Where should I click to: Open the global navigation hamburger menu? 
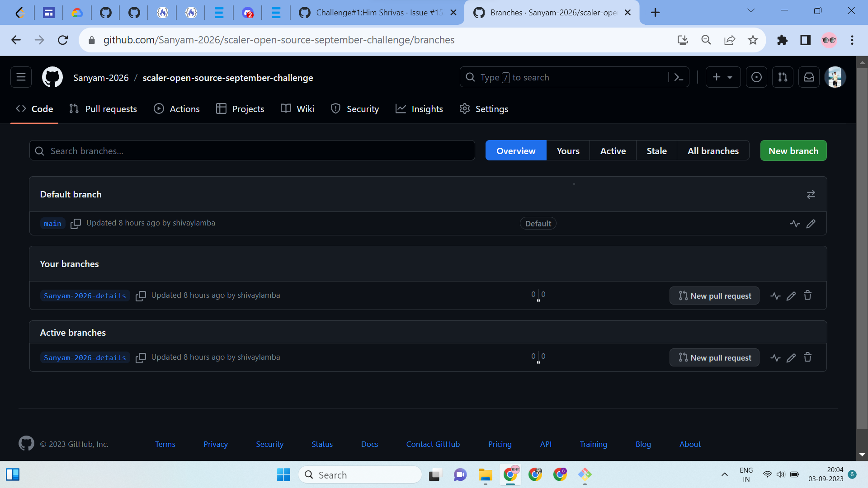coord(21,77)
